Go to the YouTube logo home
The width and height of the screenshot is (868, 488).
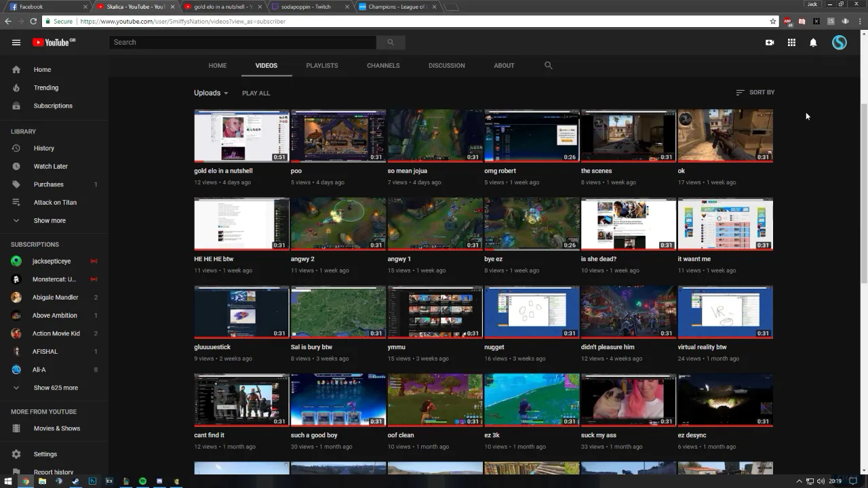tap(54, 42)
